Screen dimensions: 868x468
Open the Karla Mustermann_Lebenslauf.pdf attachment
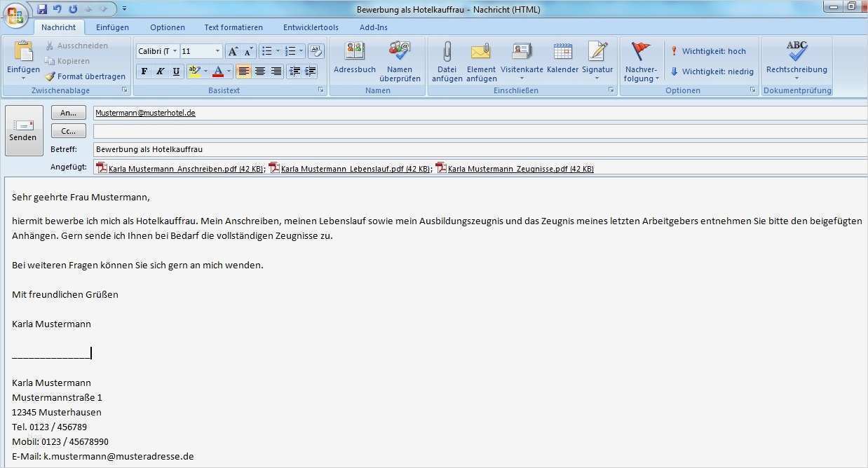tap(349, 168)
